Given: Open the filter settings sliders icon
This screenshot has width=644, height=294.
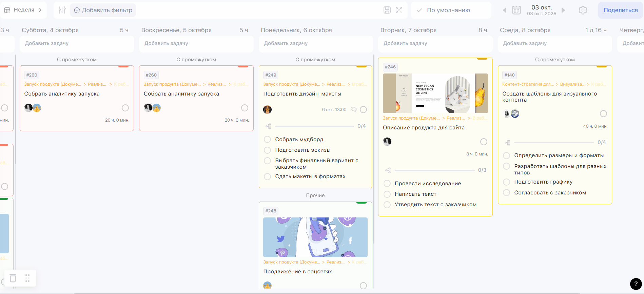Looking at the screenshot, I should click(x=62, y=10).
